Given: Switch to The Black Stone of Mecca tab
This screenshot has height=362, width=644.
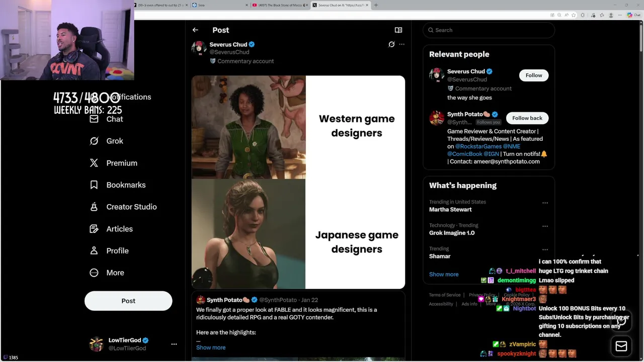Looking at the screenshot, I should (x=279, y=5).
